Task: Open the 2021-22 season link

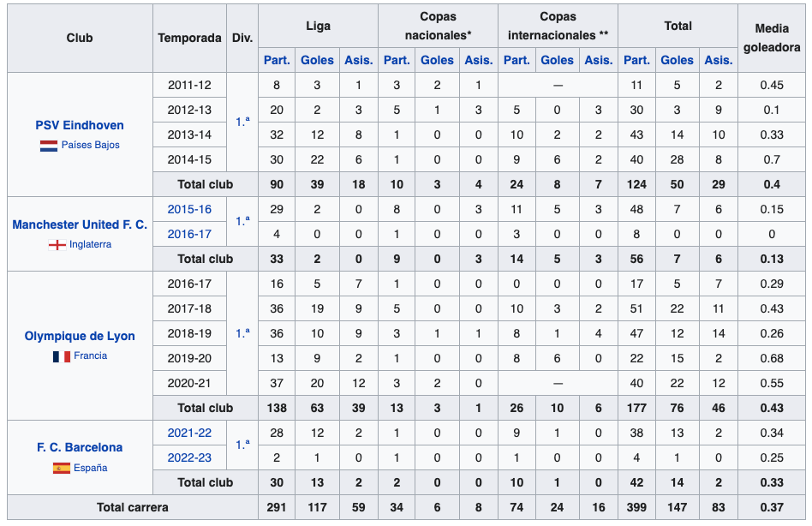Action: pos(189,433)
